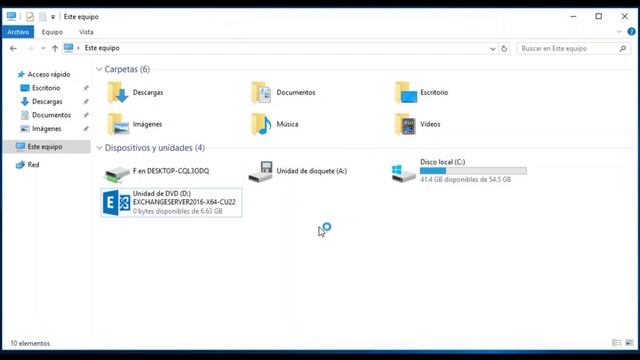
Task: Click the Disco local (C:) capacity bar
Action: 473,171
